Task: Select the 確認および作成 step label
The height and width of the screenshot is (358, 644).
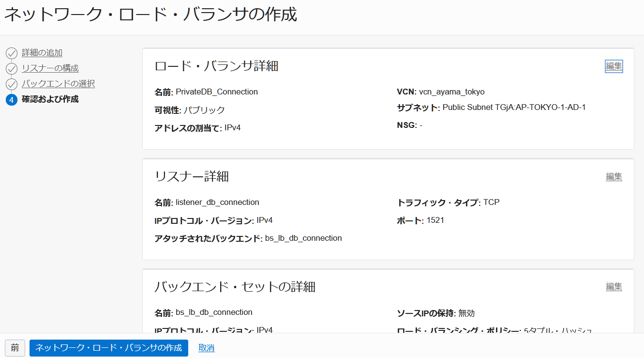Action: click(50, 99)
